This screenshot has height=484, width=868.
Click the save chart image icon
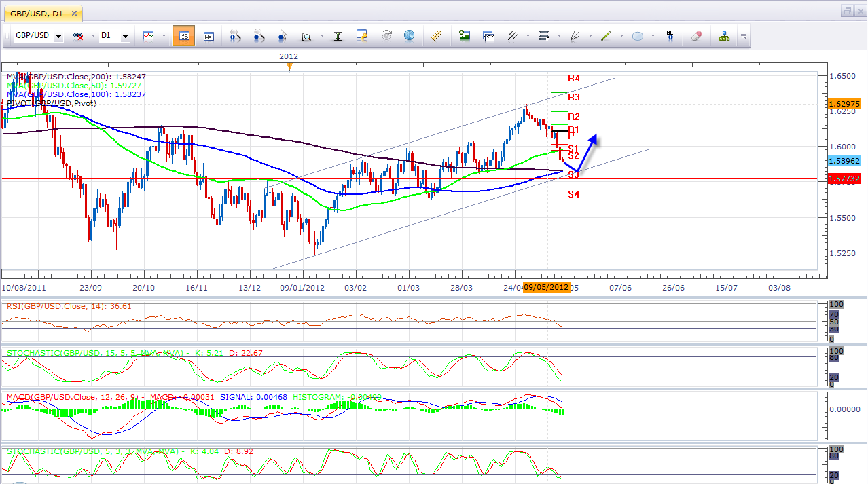tap(465, 36)
